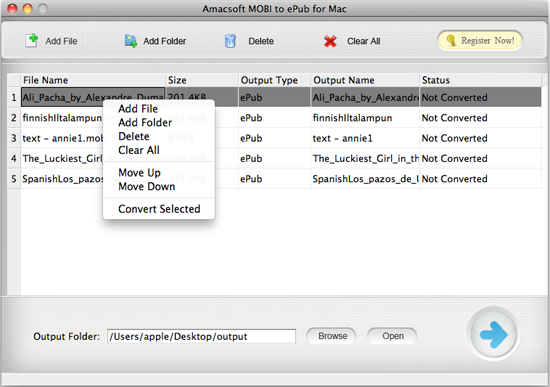The width and height of the screenshot is (550, 387).
Task: Click the red X Clear All icon
Action: [x=330, y=41]
